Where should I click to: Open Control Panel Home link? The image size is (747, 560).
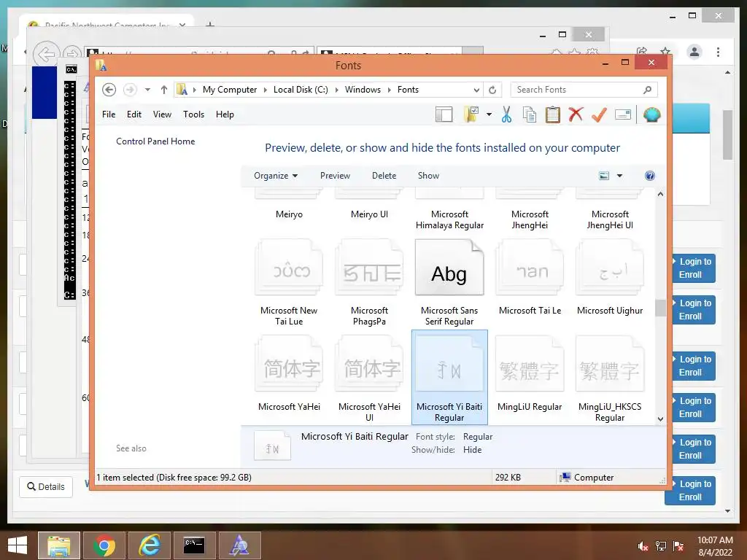tap(155, 141)
